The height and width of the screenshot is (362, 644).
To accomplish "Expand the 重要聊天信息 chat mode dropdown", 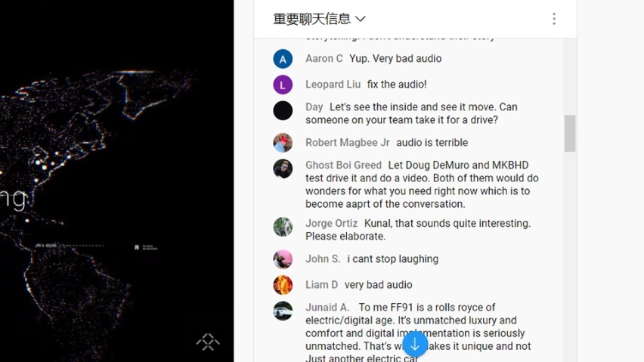I will click(x=319, y=19).
